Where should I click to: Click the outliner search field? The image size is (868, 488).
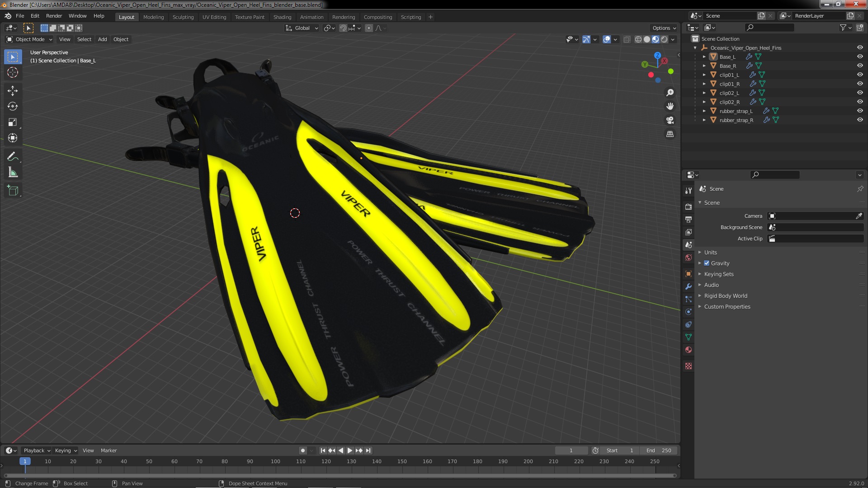(769, 28)
